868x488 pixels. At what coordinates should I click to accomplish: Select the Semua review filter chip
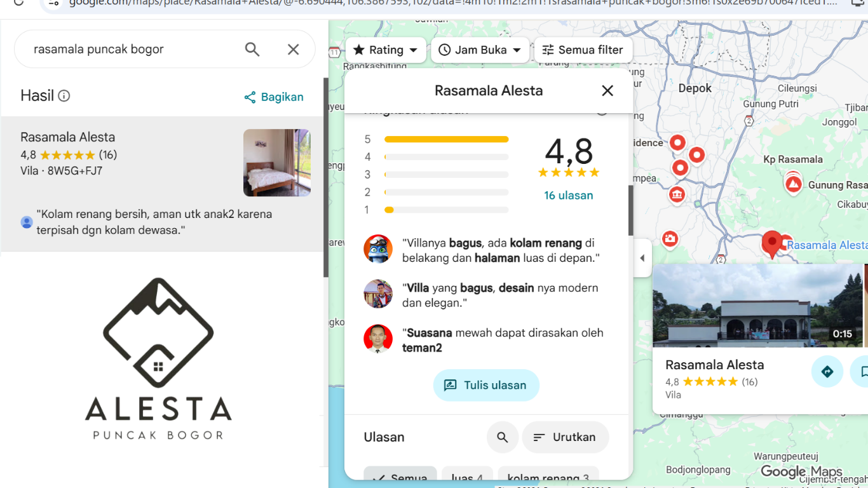(x=400, y=477)
